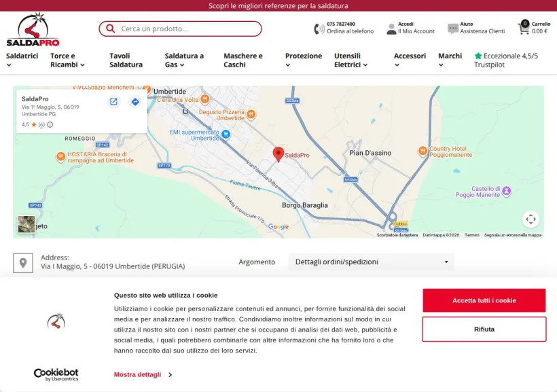
Task: Click Assistenza Clienti link
Action: point(482,31)
